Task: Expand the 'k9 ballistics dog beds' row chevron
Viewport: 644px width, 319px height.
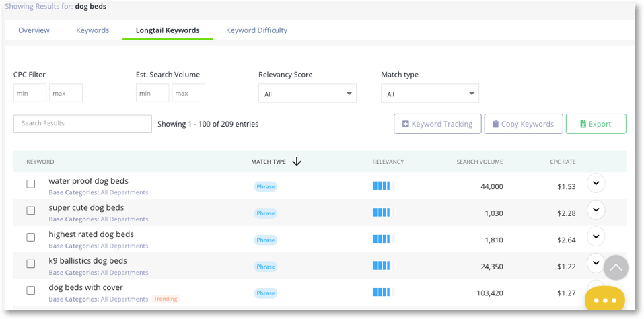Action: [595, 263]
